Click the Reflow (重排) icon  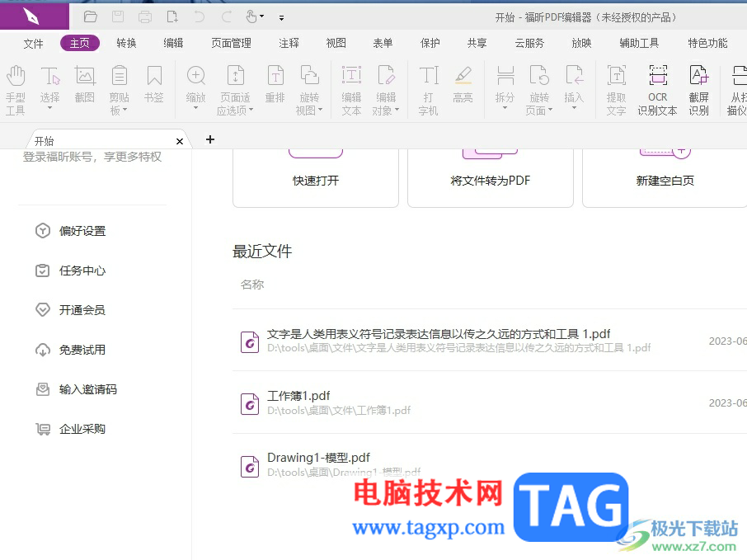point(275,76)
